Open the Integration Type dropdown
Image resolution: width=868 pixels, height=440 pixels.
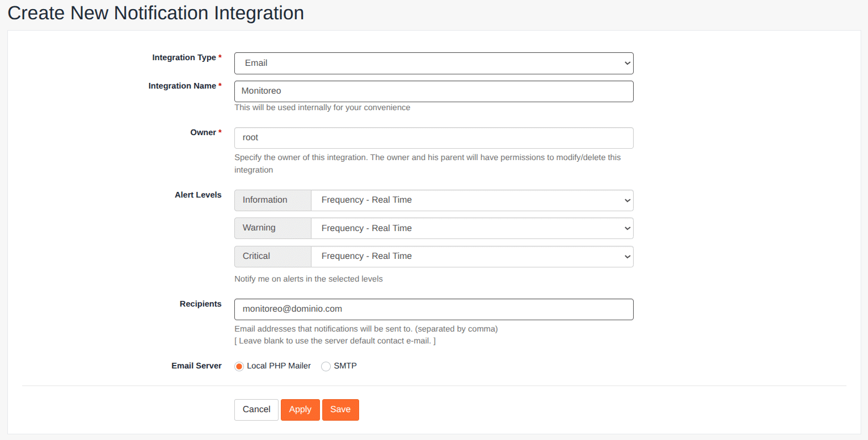pyautogui.click(x=433, y=63)
